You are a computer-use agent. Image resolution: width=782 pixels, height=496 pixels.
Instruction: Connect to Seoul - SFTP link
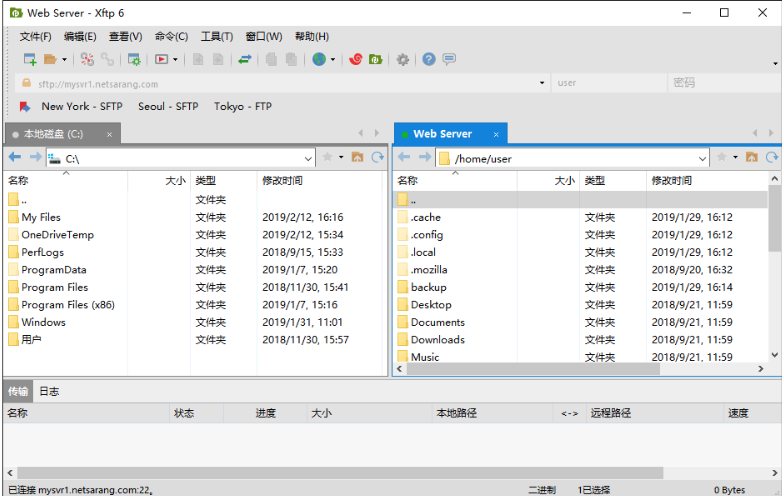(168, 106)
